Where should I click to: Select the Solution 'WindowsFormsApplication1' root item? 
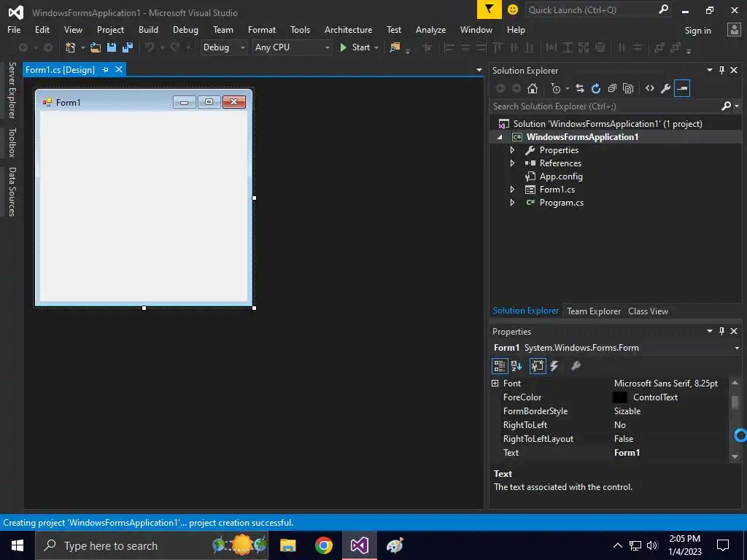click(x=608, y=124)
